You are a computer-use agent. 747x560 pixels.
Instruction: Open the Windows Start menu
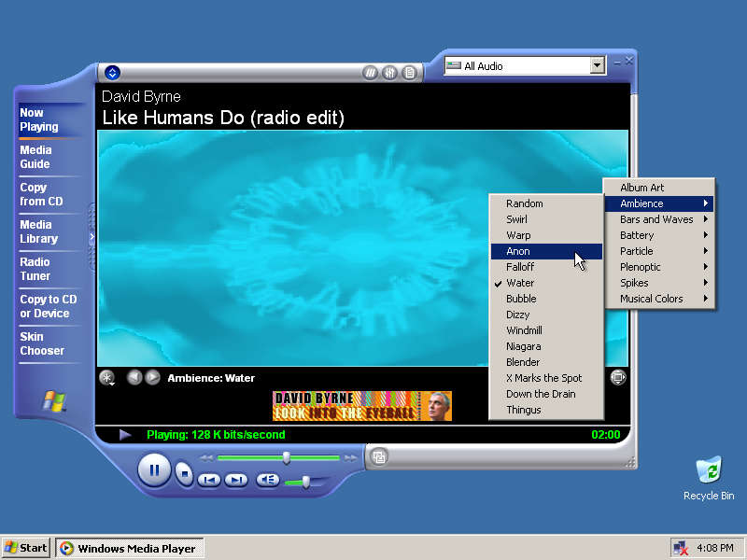click(x=26, y=548)
